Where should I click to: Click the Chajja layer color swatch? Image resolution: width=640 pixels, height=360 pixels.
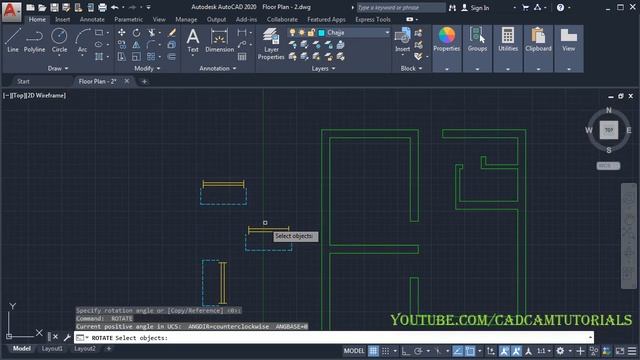click(321, 33)
